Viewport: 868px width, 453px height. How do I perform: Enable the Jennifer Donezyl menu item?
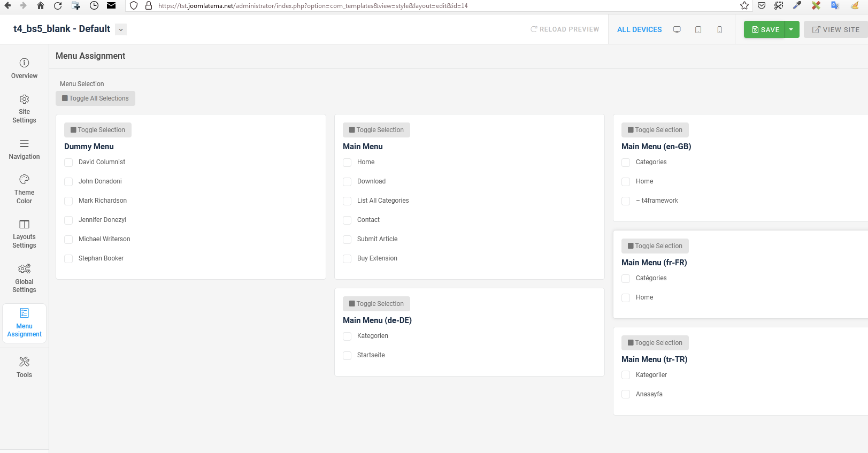tap(68, 220)
